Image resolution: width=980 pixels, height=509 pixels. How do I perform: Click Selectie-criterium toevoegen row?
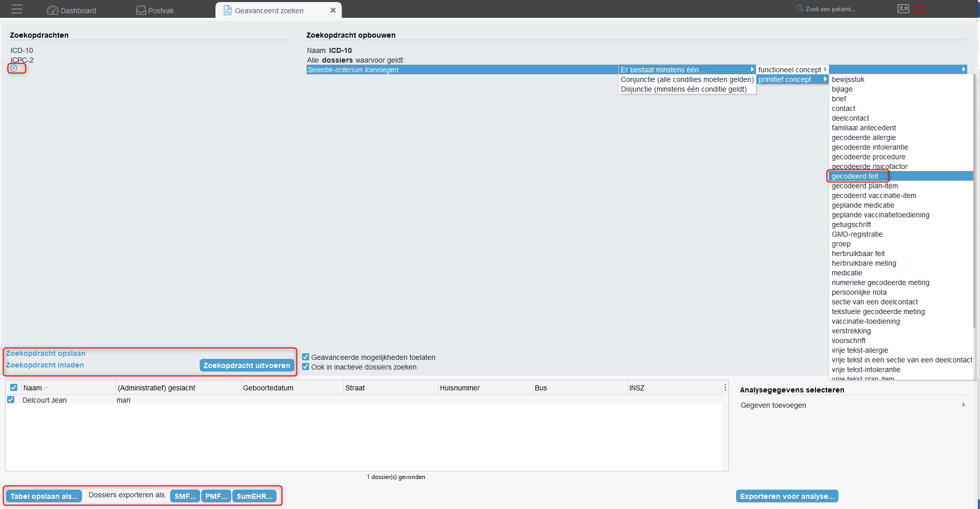(462, 70)
